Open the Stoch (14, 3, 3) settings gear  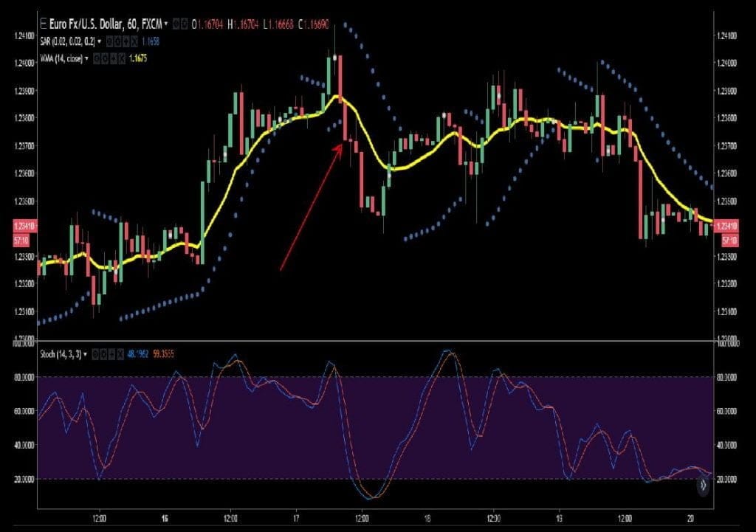[103, 354]
